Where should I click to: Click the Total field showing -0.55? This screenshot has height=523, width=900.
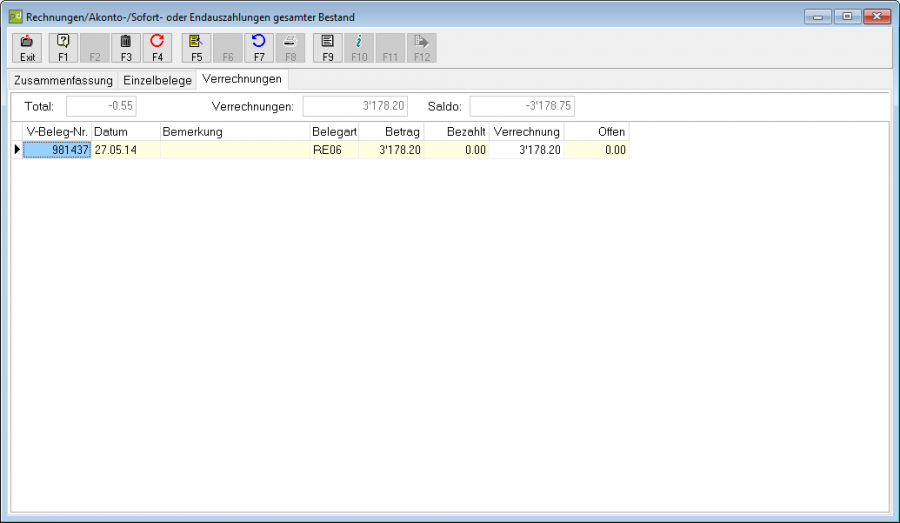coord(102,106)
